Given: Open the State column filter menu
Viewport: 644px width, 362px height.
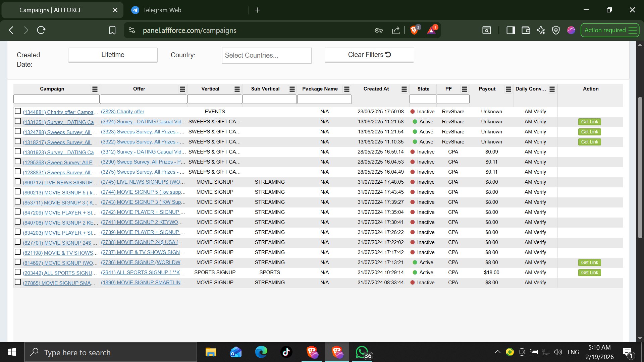Looking at the screenshot, I should pos(423,99).
